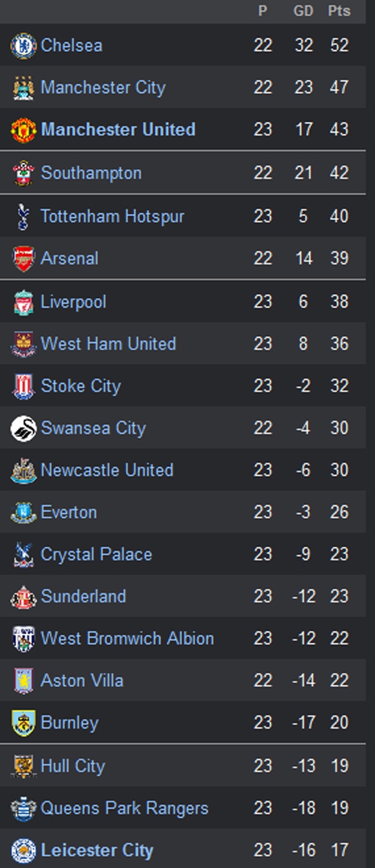
Task: Open the Liverpool team link
Action: [x=73, y=302]
